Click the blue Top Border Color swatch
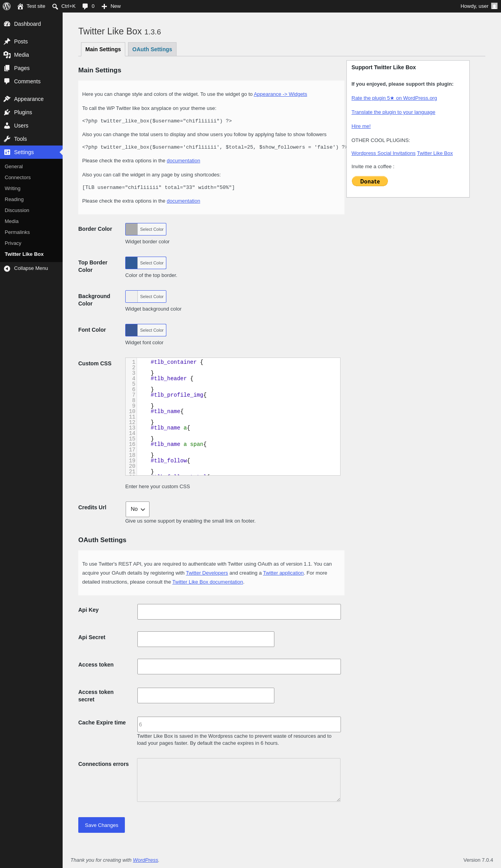The image size is (501, 868). (x=132, y=263)
